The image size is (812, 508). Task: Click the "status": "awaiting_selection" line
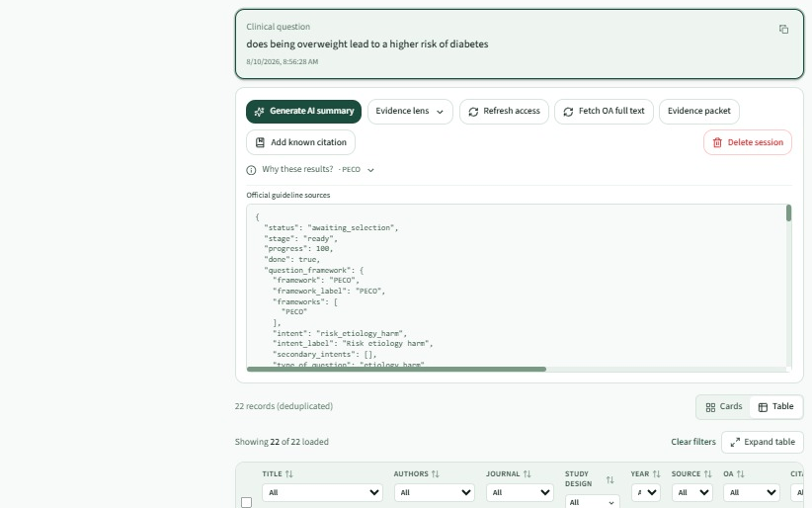(x=331, y=227)
